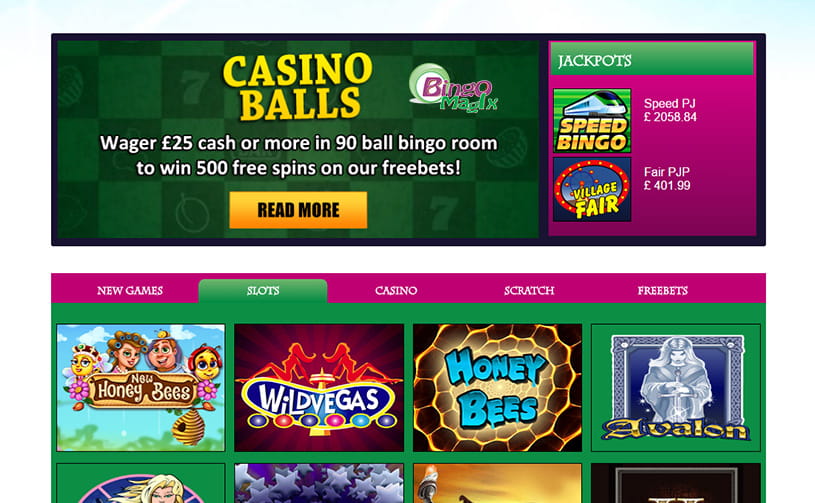Open the Scratch tab
815x503 pixels.
pos(529,290)
